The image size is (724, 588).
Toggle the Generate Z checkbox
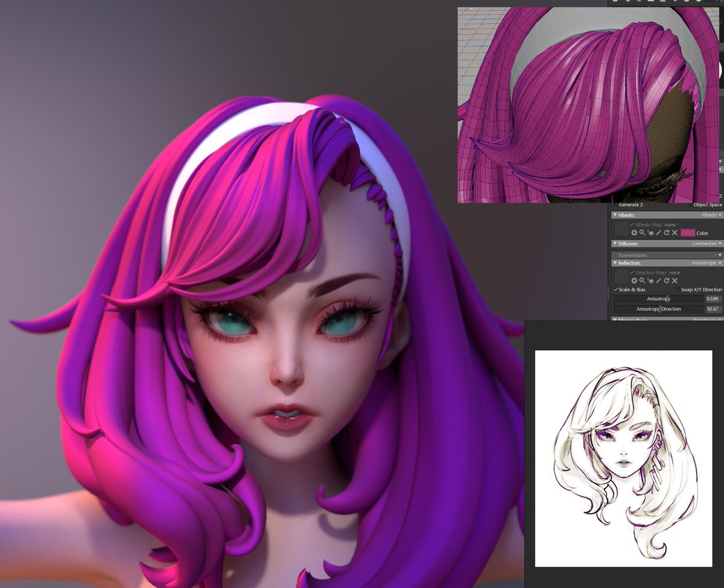coord(615,204)
